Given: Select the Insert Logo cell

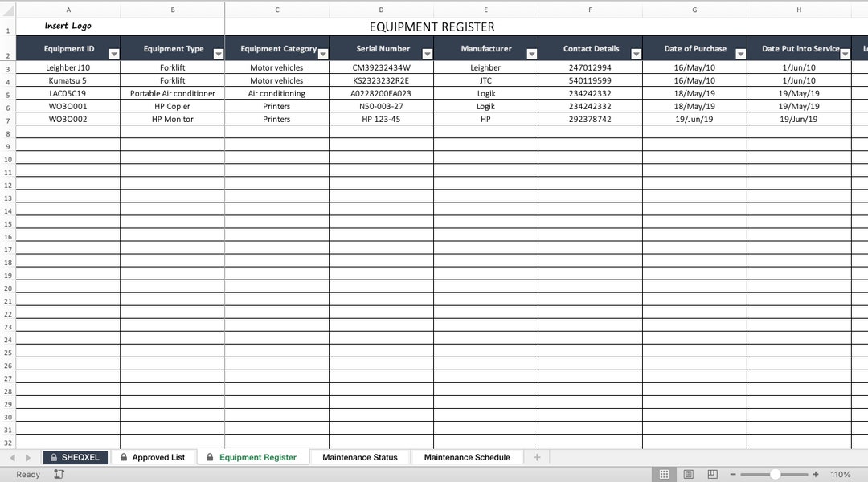Looking at the screenshot, I should tap(68, 26).
